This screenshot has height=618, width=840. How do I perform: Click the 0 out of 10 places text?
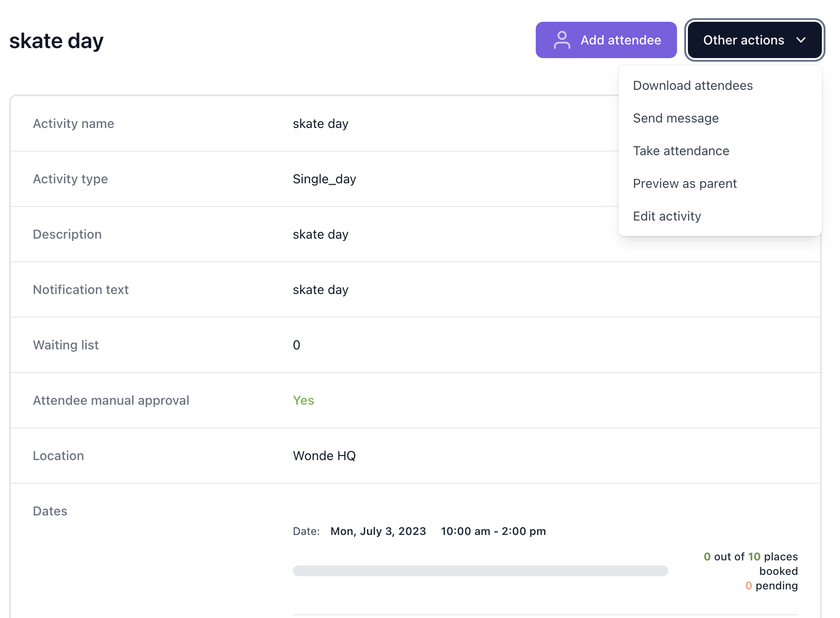tap(750, 557)
